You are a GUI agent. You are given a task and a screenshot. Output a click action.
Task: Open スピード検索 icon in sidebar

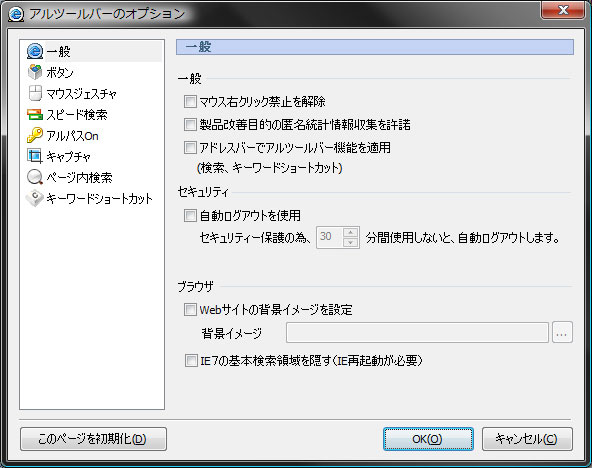pos(35,114)
